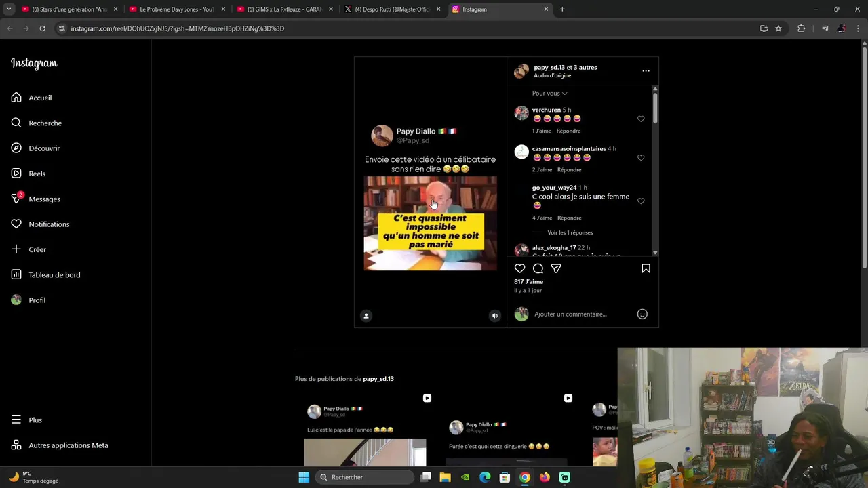Switch to 'Le Problème Davy Jones' tab
Viewport: 868px width, 488px height.
(x=177, y=9)
